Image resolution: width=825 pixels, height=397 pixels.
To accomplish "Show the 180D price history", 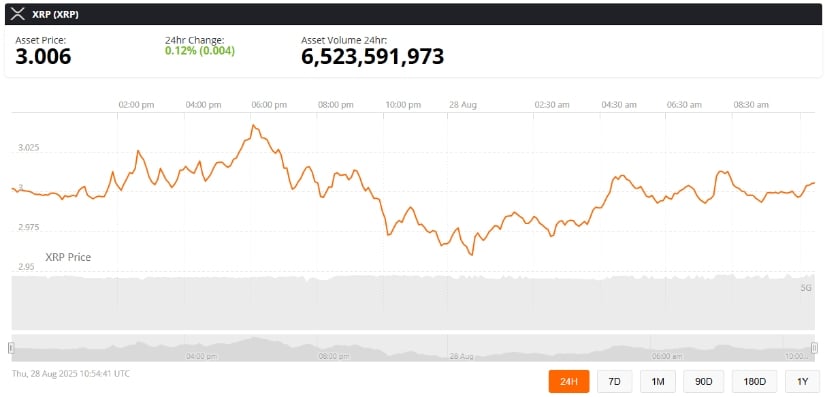I will (754, 381).
